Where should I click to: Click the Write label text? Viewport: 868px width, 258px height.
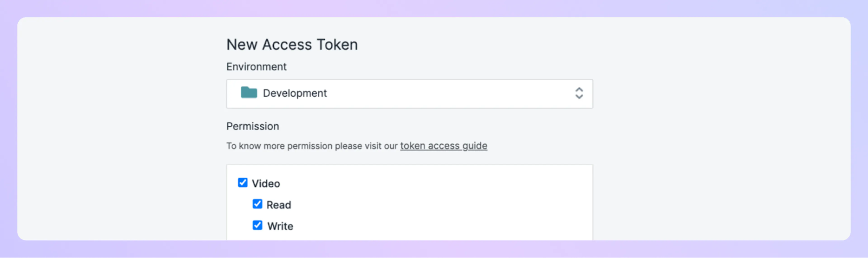click(x=280, y=226)
